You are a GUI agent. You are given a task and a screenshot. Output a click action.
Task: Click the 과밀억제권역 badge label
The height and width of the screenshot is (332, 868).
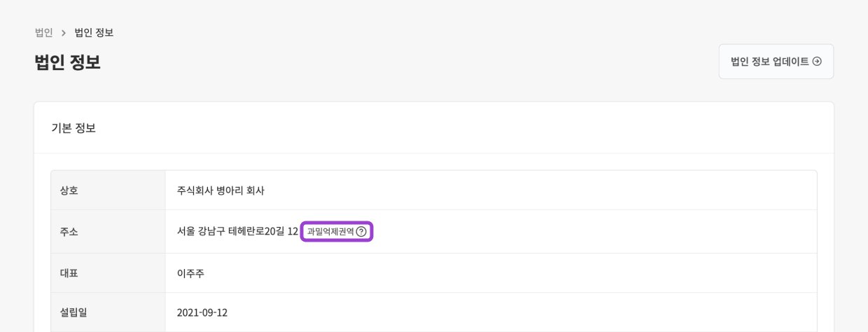[330, 232]
